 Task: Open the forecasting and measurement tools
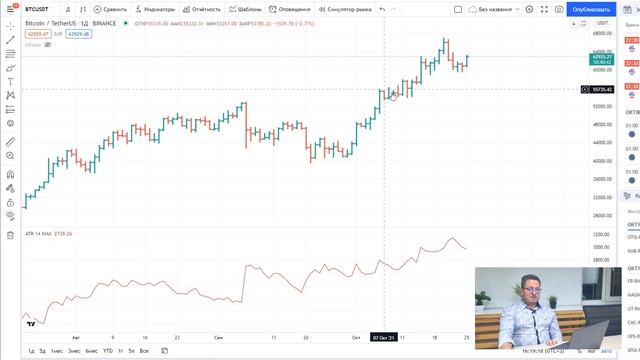(11, 109)
